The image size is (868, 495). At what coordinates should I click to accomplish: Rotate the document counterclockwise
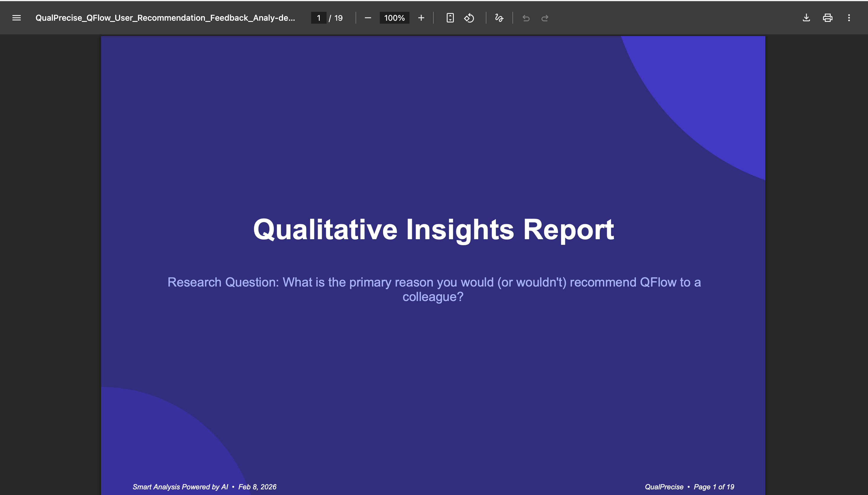tap(469, 18)
